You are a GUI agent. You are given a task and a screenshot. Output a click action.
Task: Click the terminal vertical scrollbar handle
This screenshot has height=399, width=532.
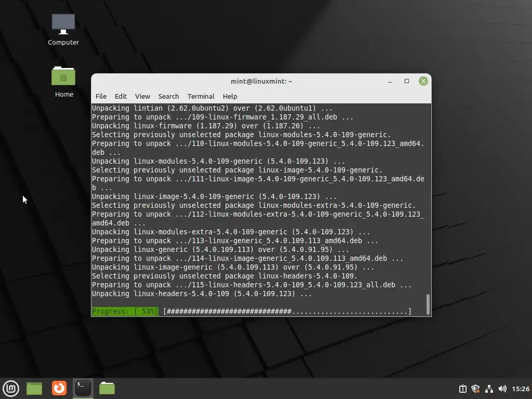[x=428, y=304]
